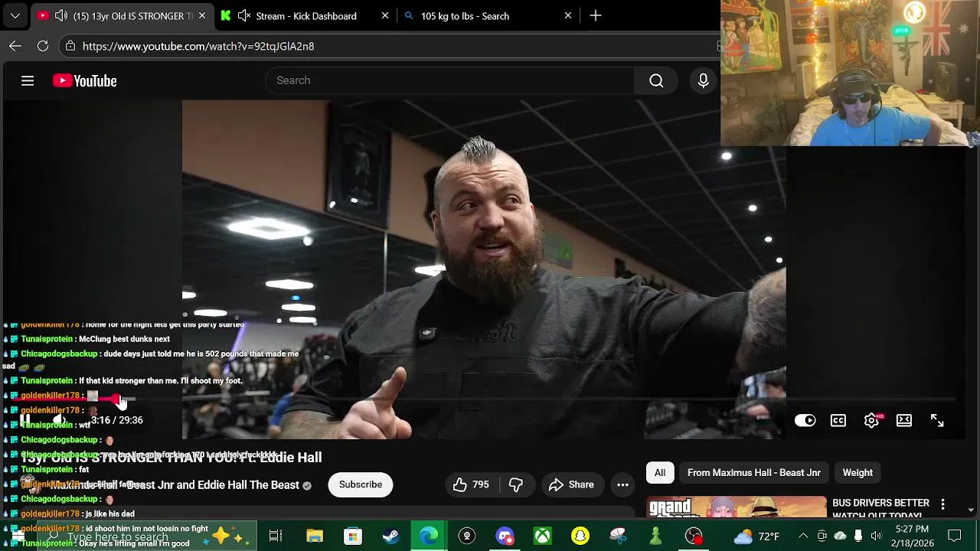The height and width of the screenshot is (551, 980).
Task: Switch to theater mode in player
Action: [904, 420]
